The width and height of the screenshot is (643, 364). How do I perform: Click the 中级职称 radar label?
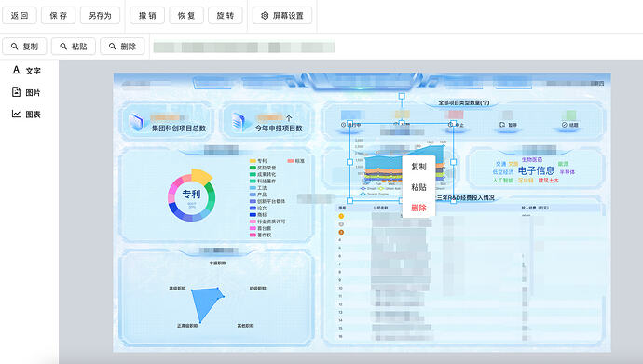point(217,263)
